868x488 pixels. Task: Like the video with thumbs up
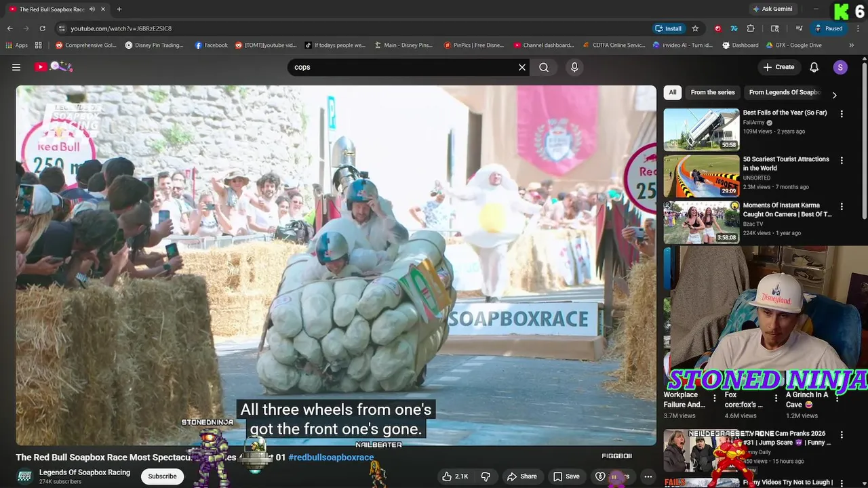pos(455,476)
